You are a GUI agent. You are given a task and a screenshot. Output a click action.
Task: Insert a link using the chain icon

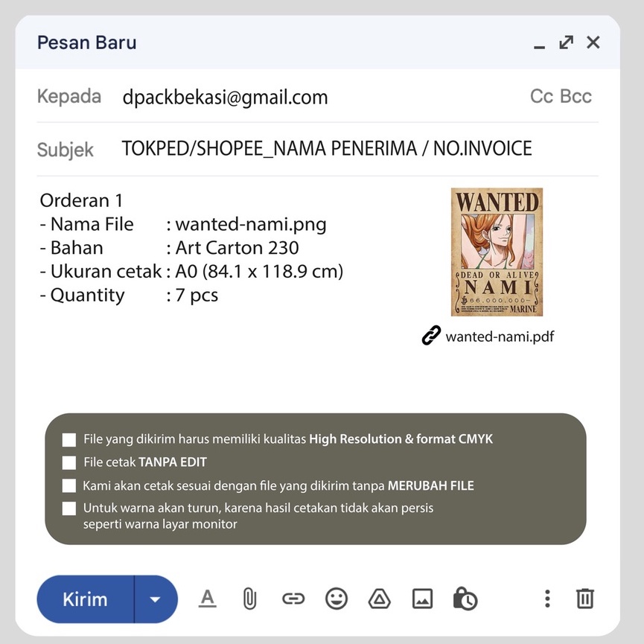[x=293, y=599]
